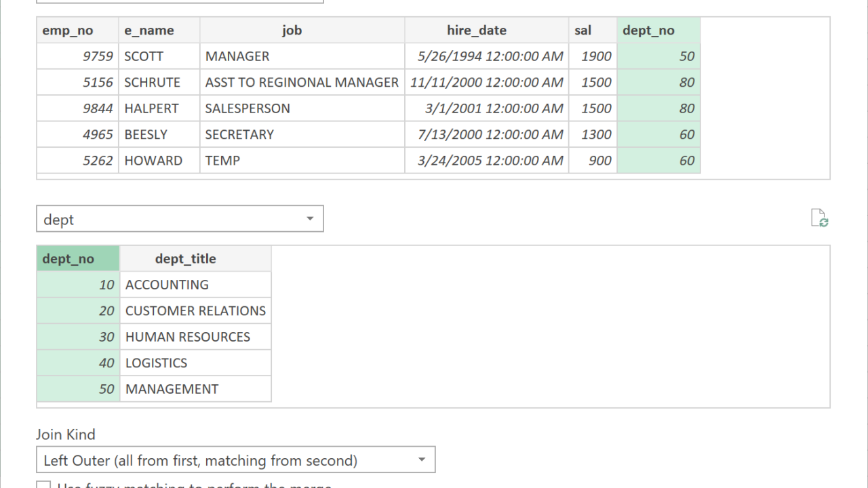Select the emp_no column header
The height and width of the screenshot is (488, 868).
(68, 30)
